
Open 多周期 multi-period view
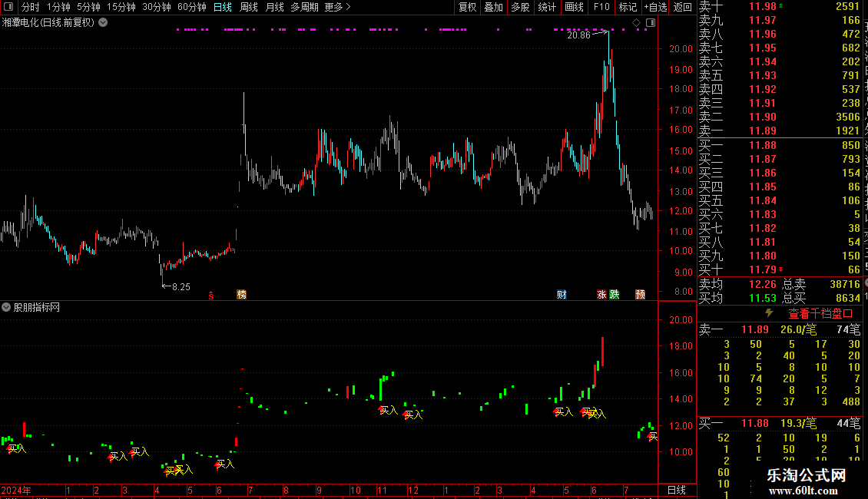(x=304, y=7)
